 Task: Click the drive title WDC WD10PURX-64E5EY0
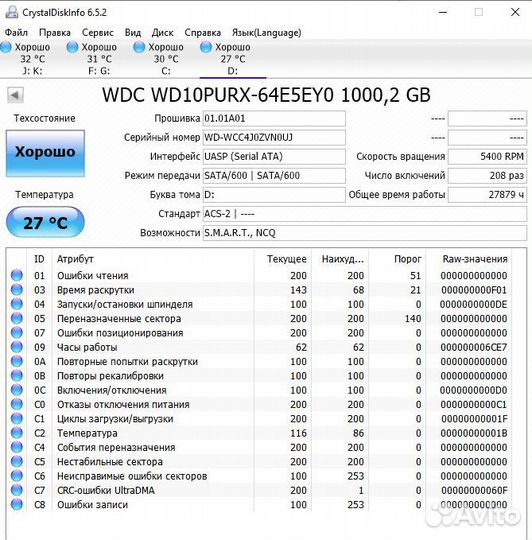218,95
